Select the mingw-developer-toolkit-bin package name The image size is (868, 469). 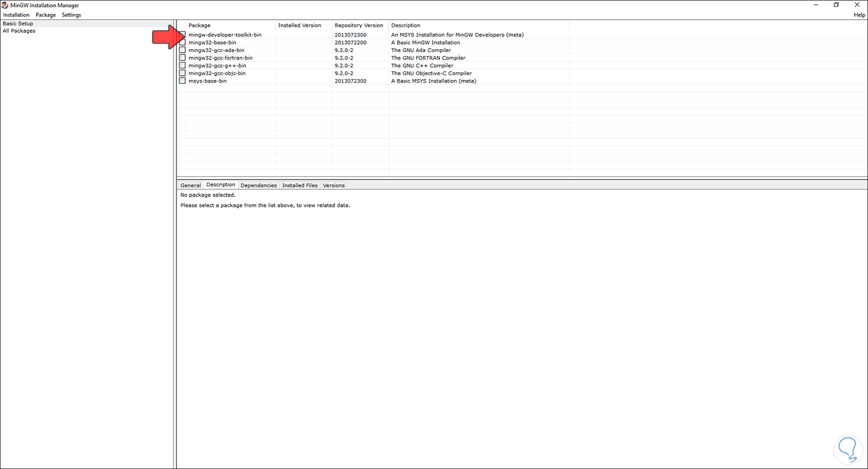click(x=225, y=35)
